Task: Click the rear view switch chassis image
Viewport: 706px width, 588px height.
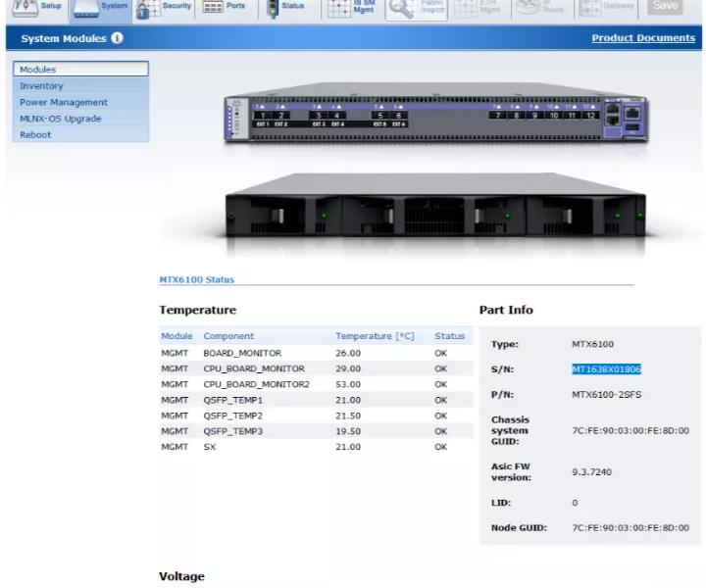Action: point(435,205)
